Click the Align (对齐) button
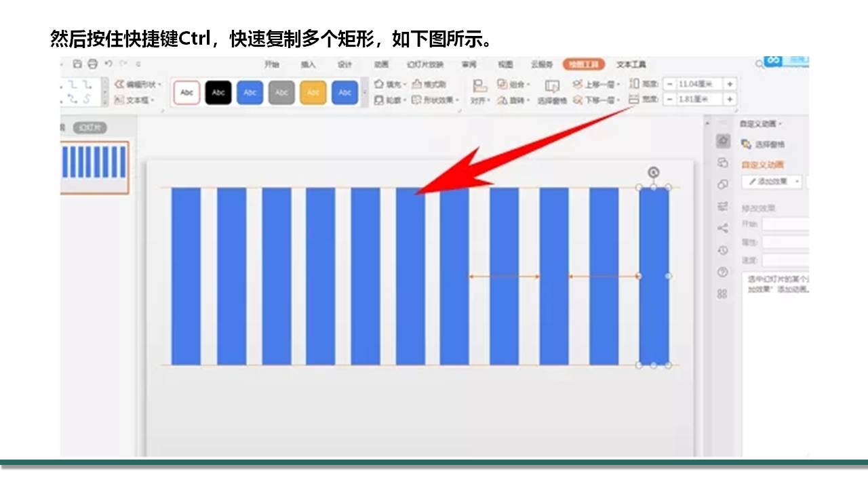Image resolution: width=868 pixels, height=488 pixels. 480,91
